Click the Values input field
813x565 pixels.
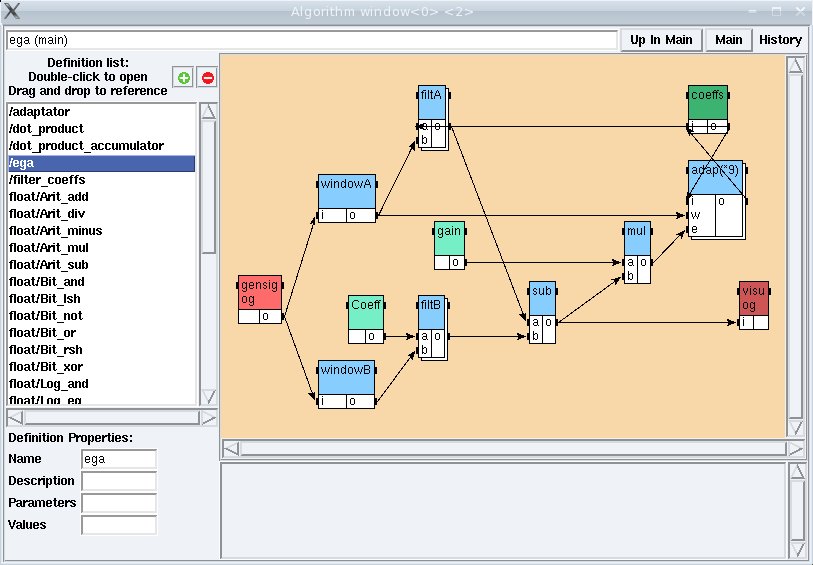[x=119, y=525]
